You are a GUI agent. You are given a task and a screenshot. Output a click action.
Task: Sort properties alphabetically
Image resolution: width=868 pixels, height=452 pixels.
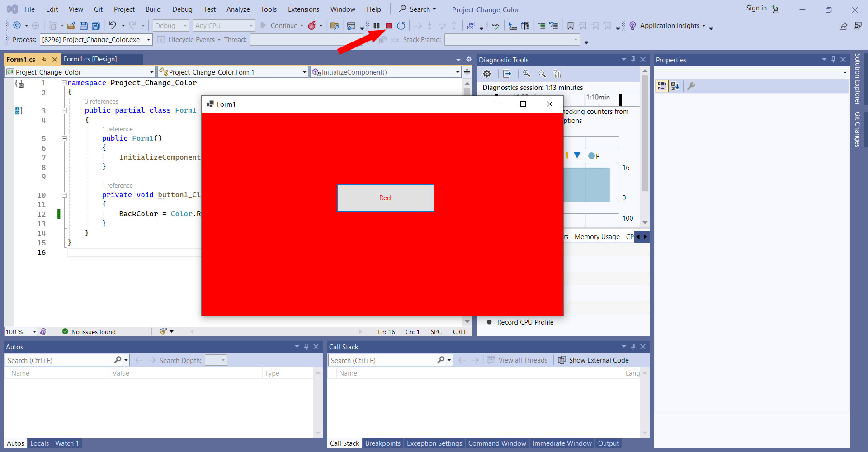point(675,86)
